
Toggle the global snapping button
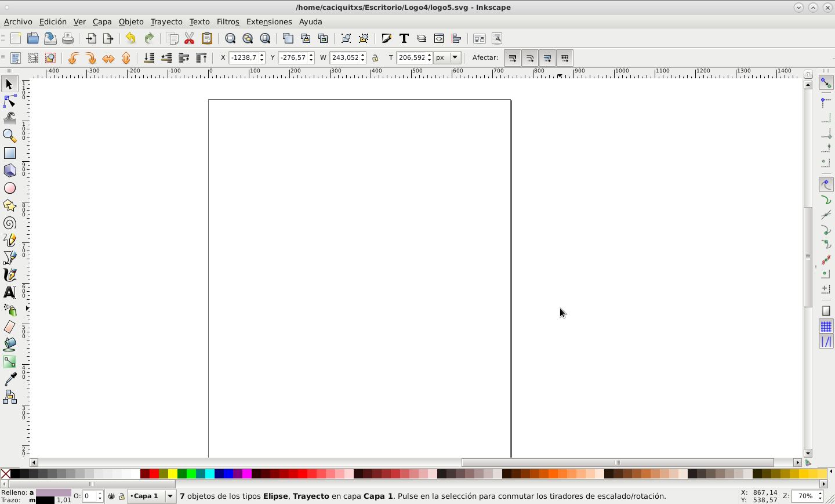(x=826, y=84)
